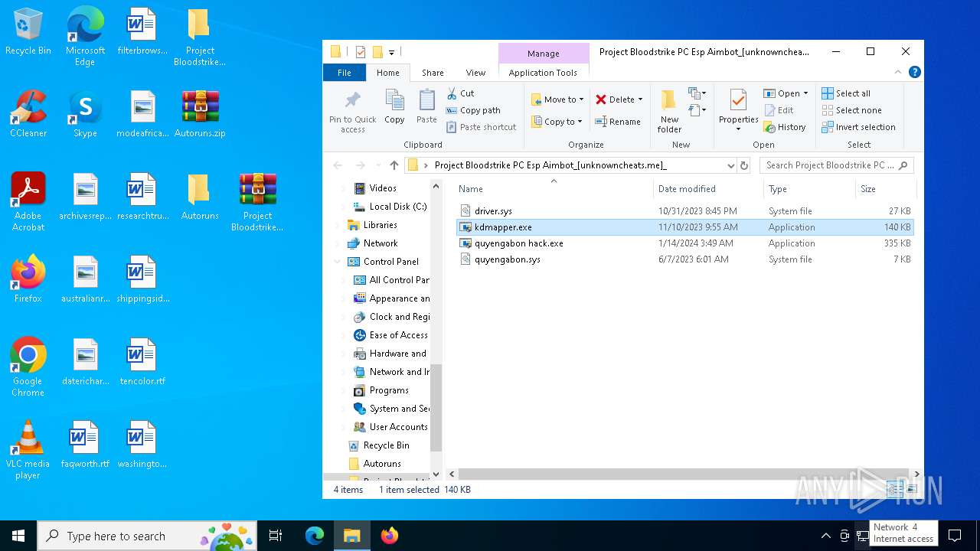
Task: Click Select all in ribbon
Action: [846, 93]
